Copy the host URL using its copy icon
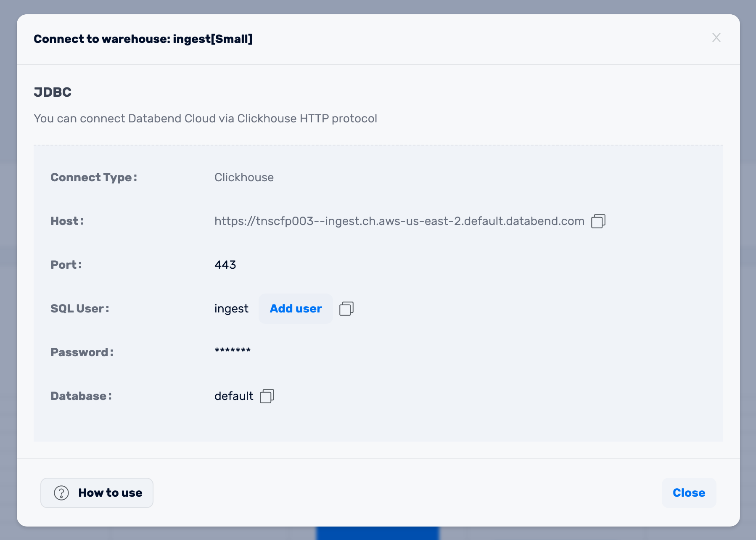 pos(598,221)
